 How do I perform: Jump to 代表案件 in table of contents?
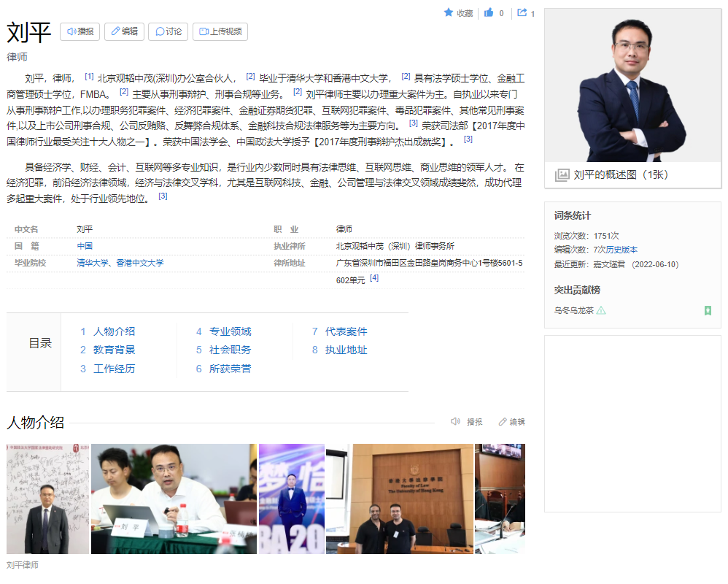tap(346, 331)
